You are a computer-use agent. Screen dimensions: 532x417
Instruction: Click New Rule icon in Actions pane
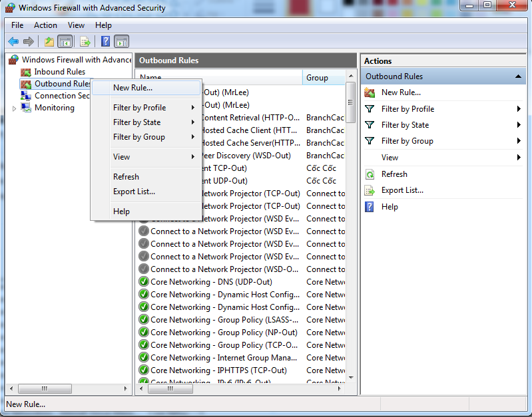370,92
